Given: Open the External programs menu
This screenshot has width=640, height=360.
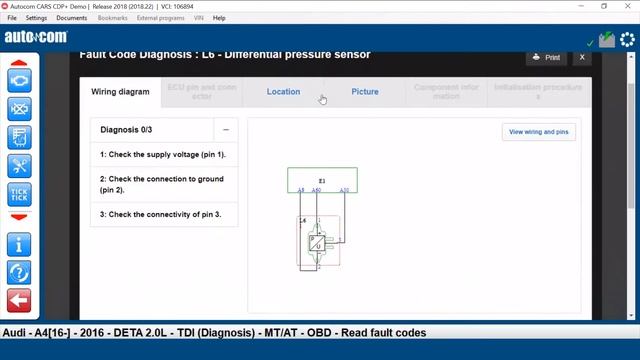Looking at the screenshot, I should (160, 18).
